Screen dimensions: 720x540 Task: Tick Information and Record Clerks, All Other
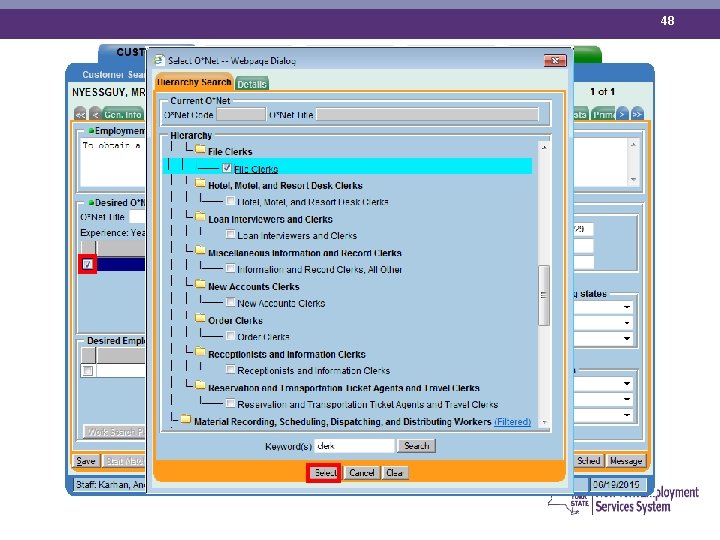point(231,268)
